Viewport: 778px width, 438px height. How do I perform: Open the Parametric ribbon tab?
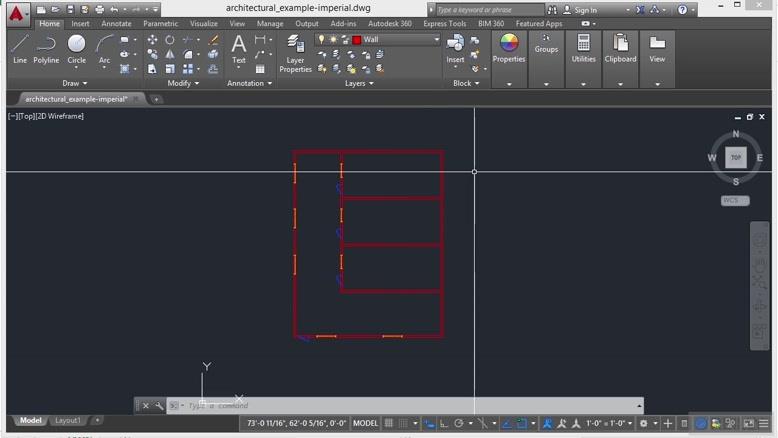(160, 23)
